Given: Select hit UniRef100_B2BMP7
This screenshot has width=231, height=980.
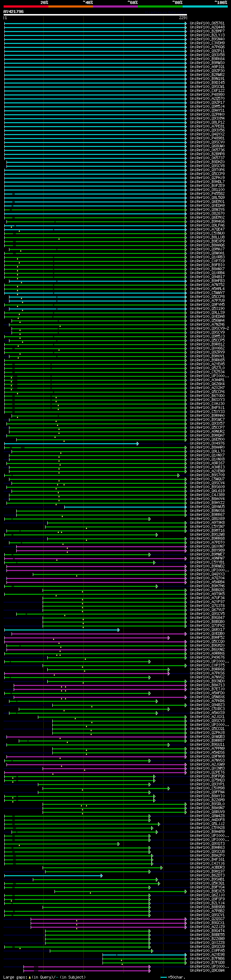Looking at the screenshot, I should click(x=208, y=31).
